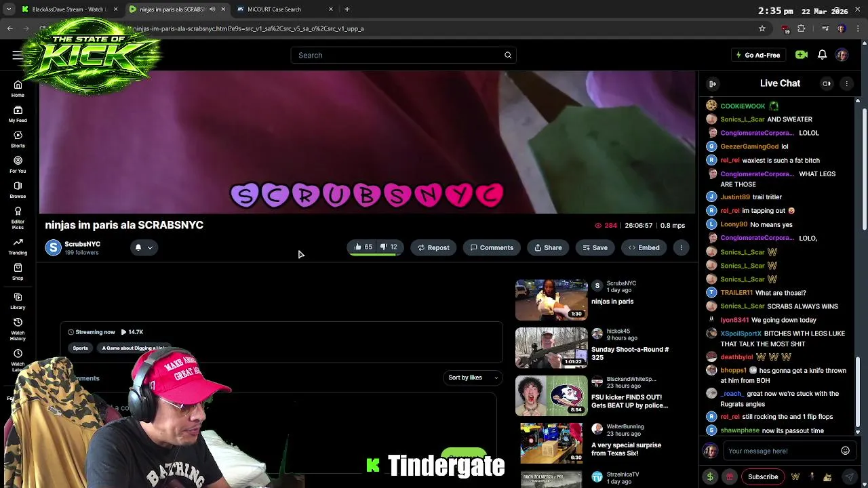Open the browser three-dot menu
868x488 pixels.
[x=859, y=28]
